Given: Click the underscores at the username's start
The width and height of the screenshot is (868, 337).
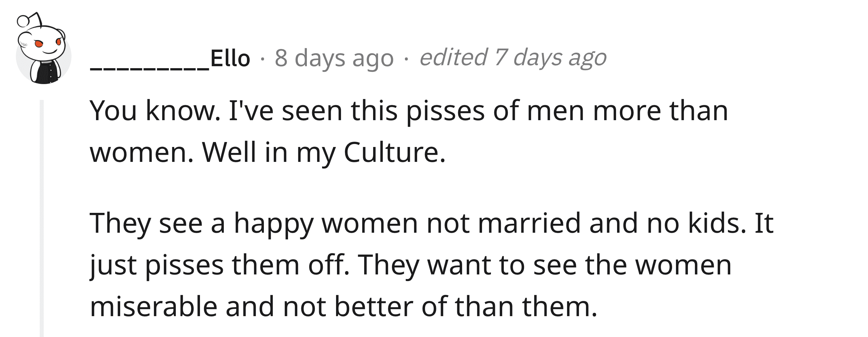Looking at the screenshot, I should 149,68.
